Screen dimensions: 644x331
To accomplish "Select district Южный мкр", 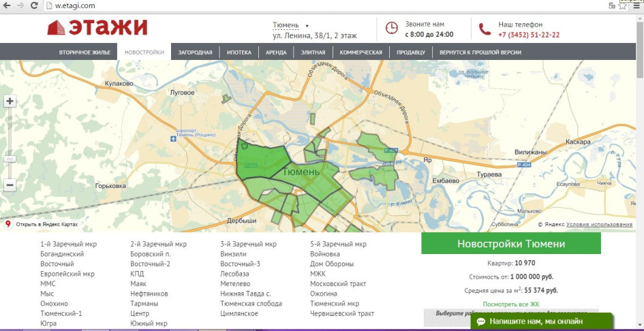I will [x=149, y=324].
